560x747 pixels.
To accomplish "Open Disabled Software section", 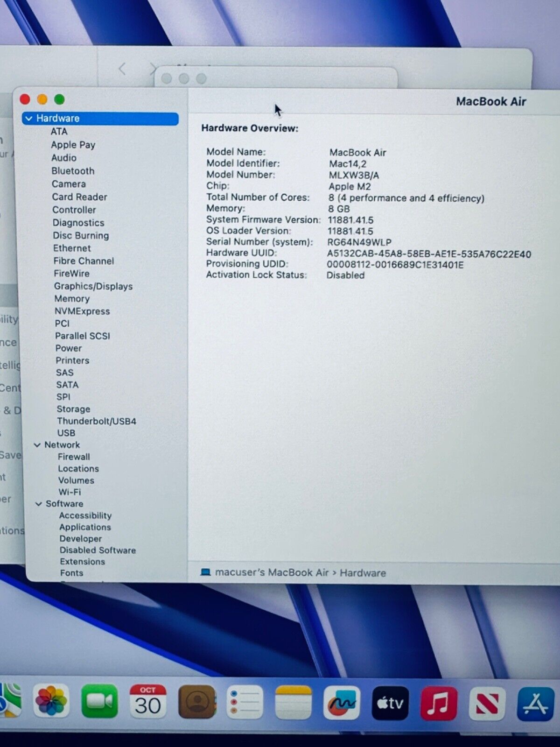I will click(98, 550).
